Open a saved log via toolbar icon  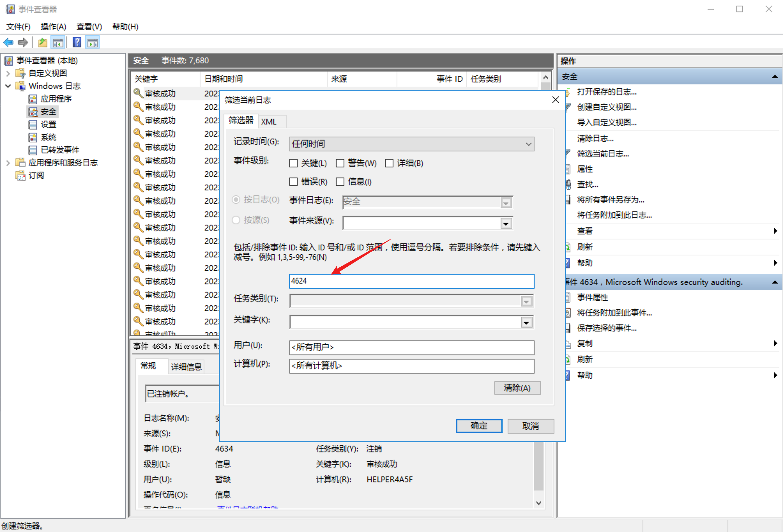coord(42,42)
